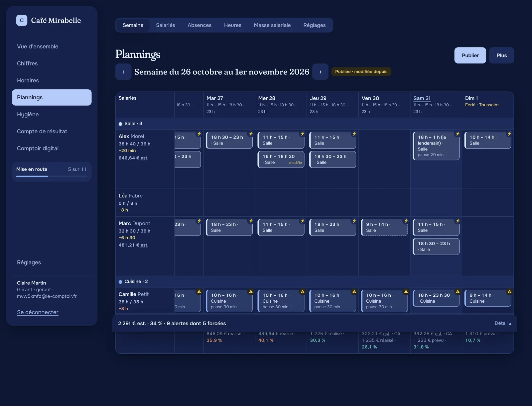Open Hygiène in the sidebar
The width and height of the screenshot is (532, 406).
(52, 114)
